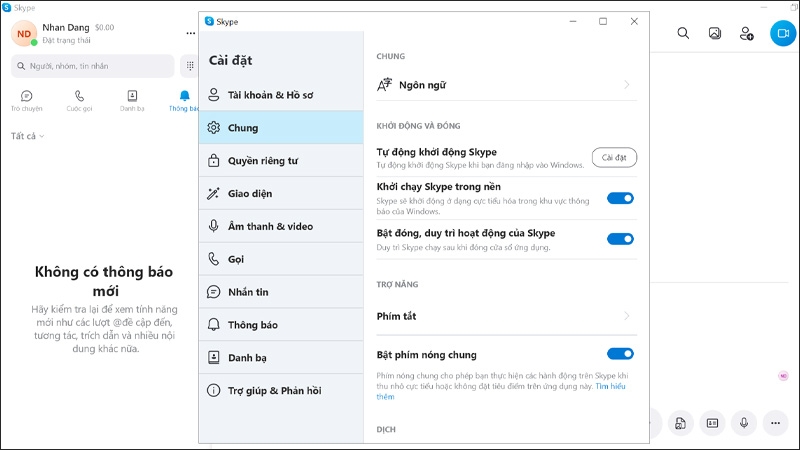Open Giao diện appearance settings
800x450 pixels.
pyautogui.click(x=281, y=193)
